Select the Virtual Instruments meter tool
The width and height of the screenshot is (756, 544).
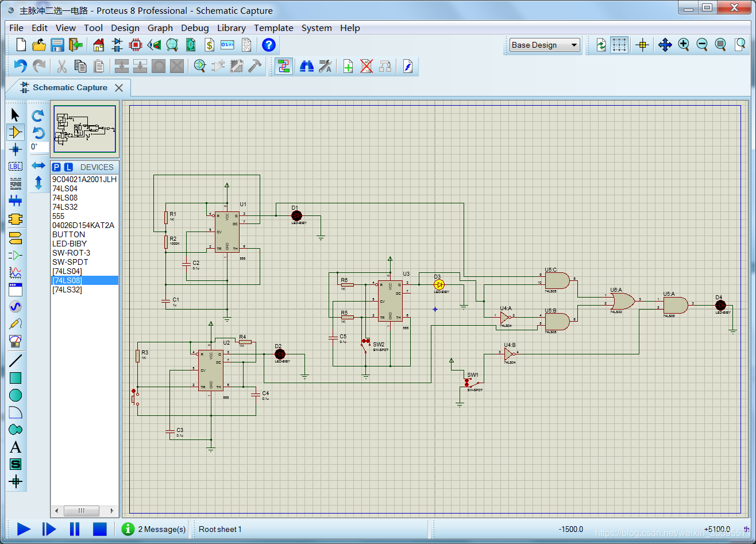(x=16, y=341)
